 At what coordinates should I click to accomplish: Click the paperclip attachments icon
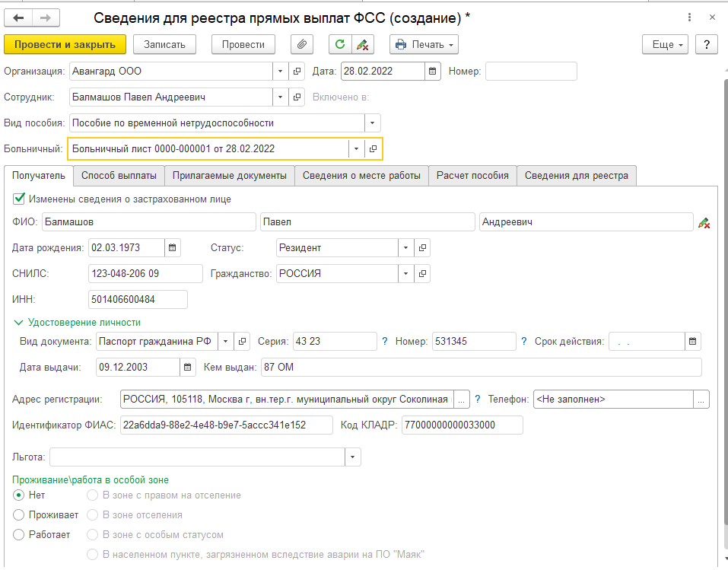(x=302, y=44)
